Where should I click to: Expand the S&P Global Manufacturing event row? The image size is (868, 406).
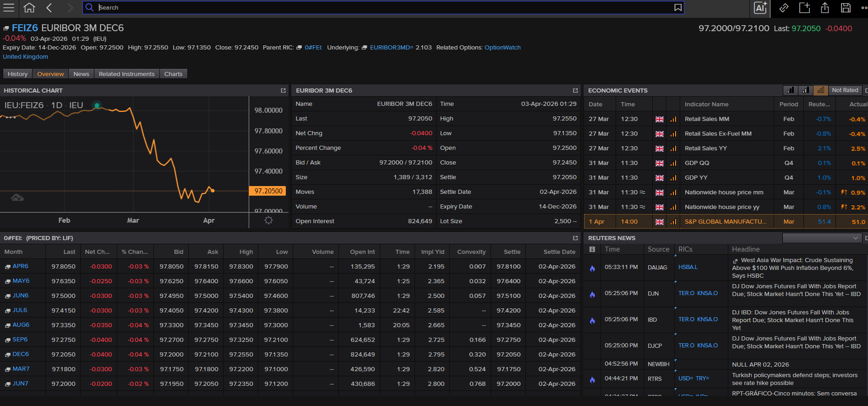(726, 222)
